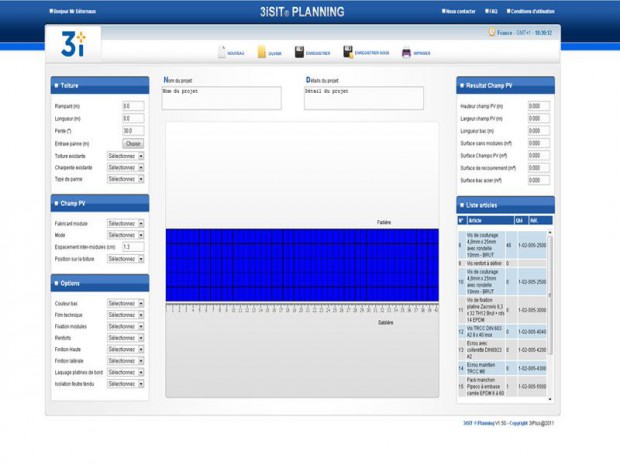Viewport: 620px width, 465px height.
Task: Click the Surface de recouvrement result field
Action: 539,168
